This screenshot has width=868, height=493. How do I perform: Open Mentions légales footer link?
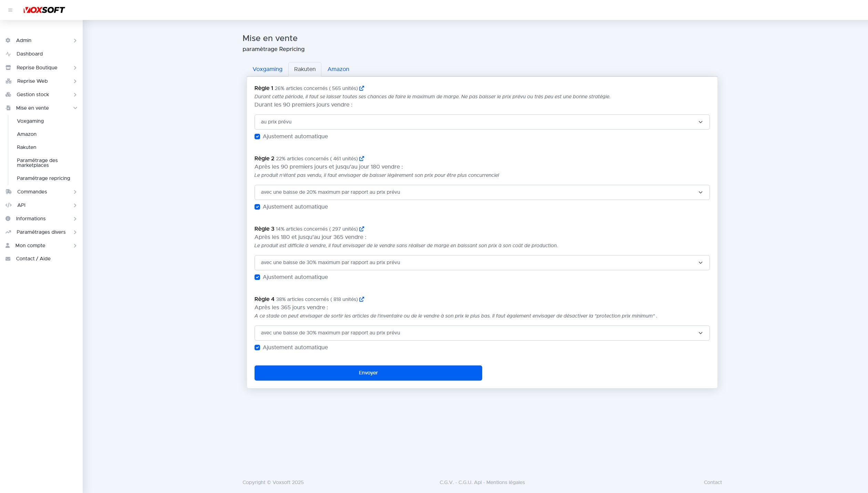(505, 482)
